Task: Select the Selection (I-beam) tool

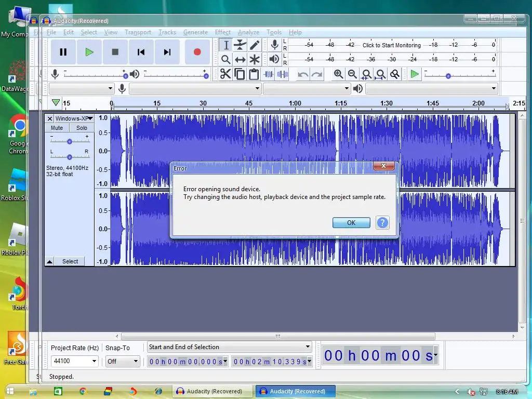Action: [x=226, y=45]
